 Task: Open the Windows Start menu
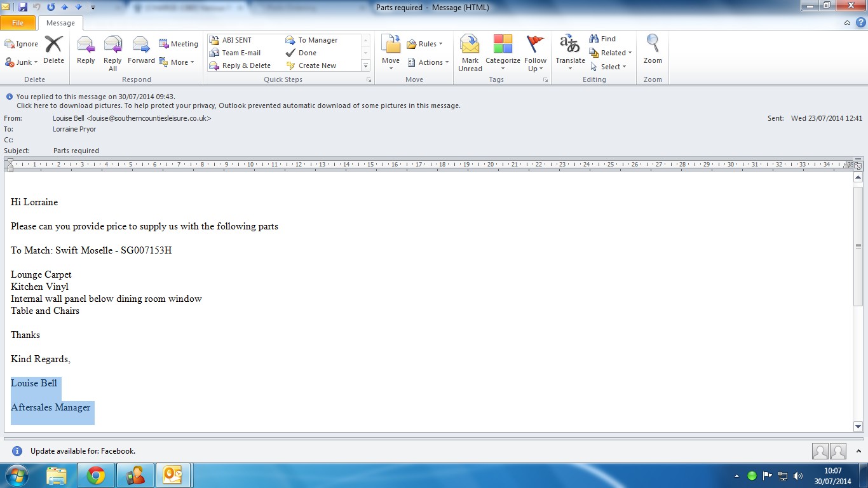click(16, 475)
